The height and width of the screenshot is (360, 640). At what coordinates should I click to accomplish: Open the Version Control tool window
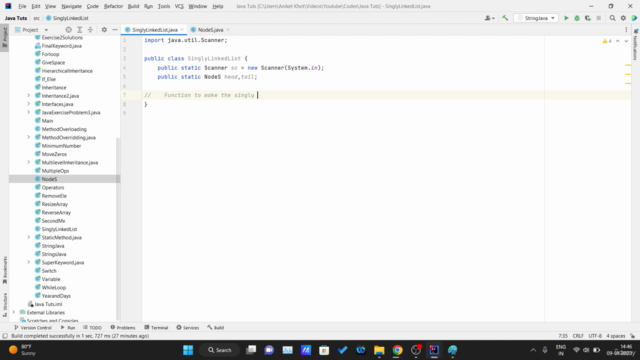point(33,327)
